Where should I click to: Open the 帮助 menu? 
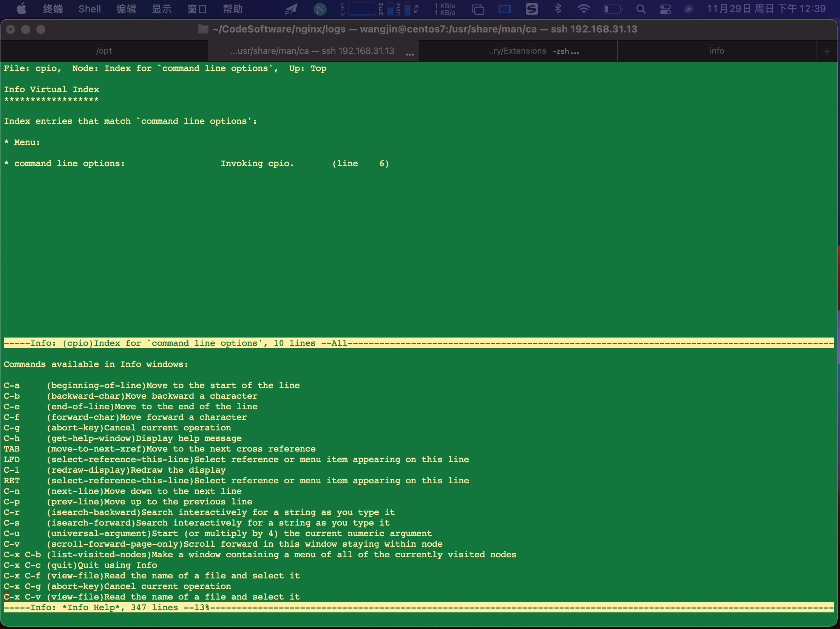tap(233, 9)
